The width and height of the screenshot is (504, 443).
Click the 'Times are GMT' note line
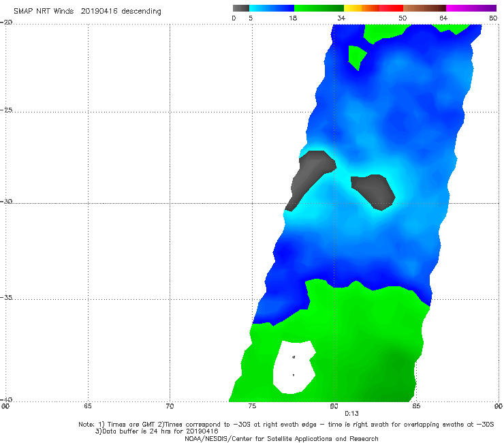[x=286, y=425]
